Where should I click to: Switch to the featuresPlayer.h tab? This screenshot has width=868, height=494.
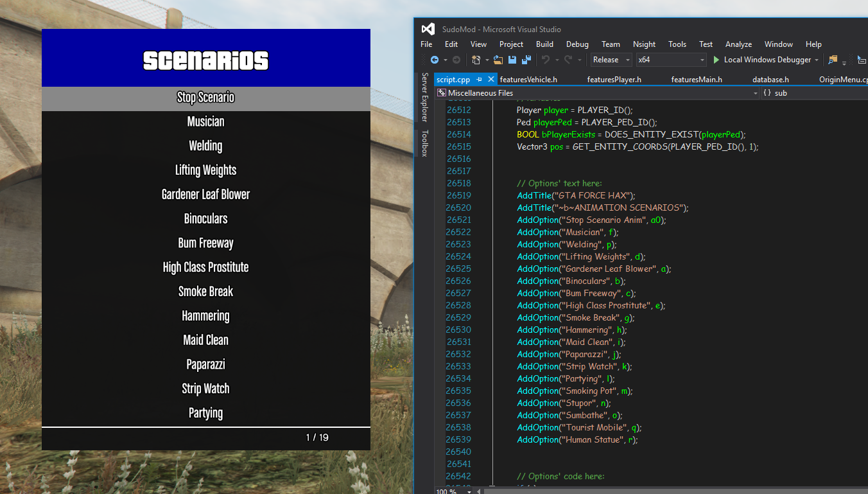[x=614, y=80]
